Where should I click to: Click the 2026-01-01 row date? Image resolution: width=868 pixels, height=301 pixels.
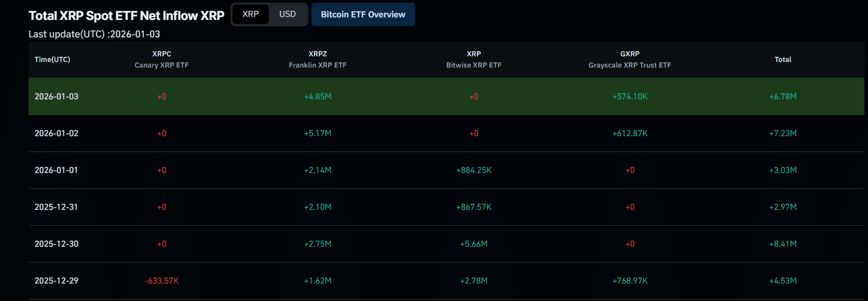[x=56, y=170]
